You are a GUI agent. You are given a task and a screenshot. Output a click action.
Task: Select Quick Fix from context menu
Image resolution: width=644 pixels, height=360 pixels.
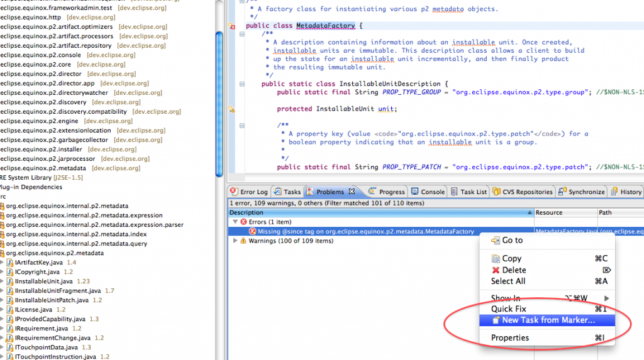click(509, 309)
